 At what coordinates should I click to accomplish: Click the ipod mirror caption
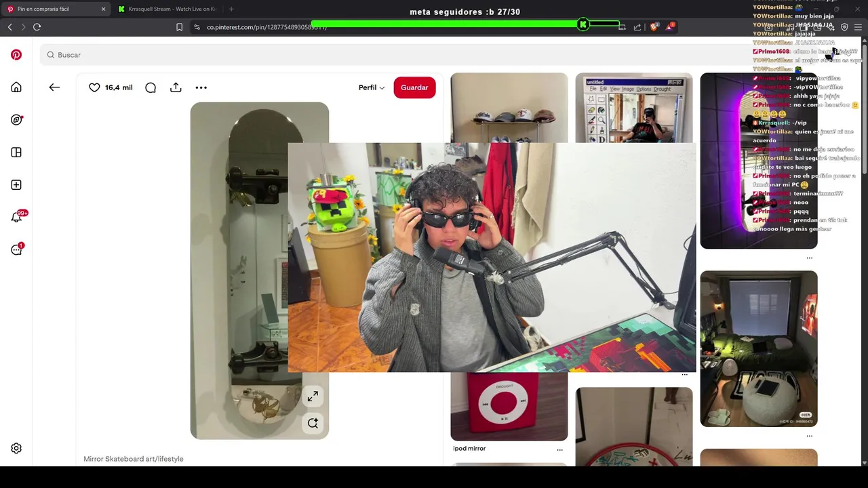click(x=469, y=448)
